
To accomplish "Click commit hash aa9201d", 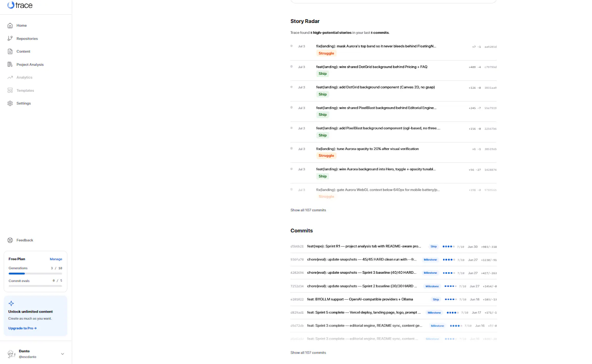I will 490,47.
